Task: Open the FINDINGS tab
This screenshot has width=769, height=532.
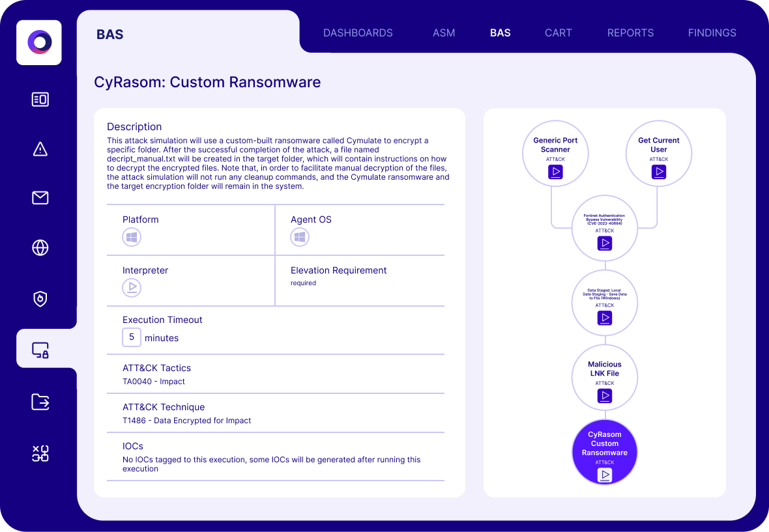Action: click(712, 33)
